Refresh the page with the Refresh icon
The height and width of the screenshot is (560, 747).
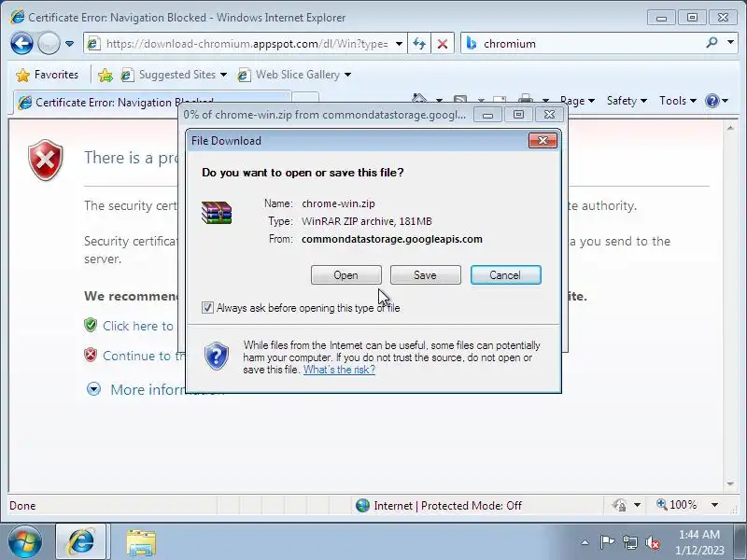[419, 44]
